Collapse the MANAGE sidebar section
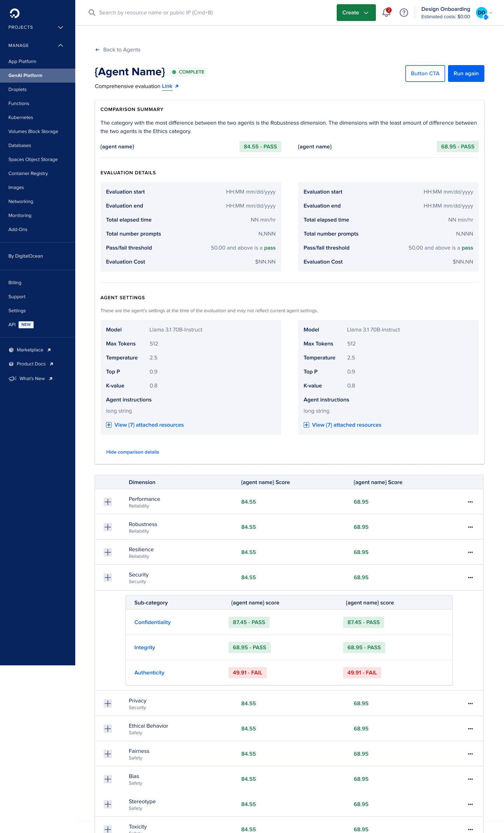 (61, 45)
